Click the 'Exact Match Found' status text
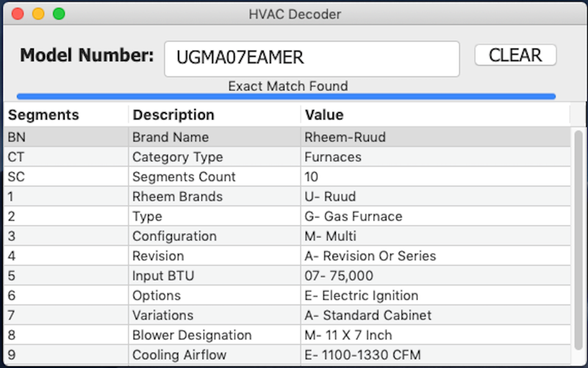This screenshot has width=588, height=368. tap(288, 86)
